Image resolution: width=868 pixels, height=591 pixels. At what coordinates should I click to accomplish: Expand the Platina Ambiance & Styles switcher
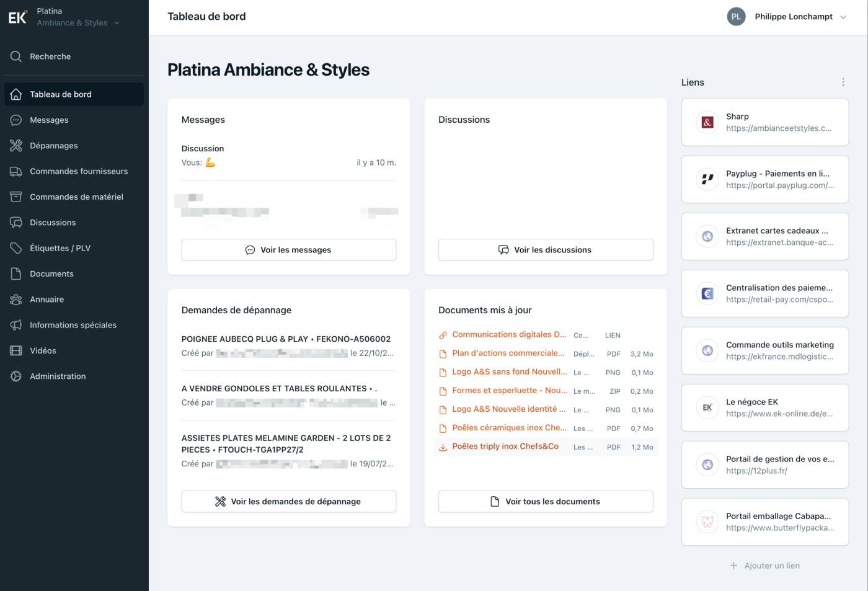point(117,23)
